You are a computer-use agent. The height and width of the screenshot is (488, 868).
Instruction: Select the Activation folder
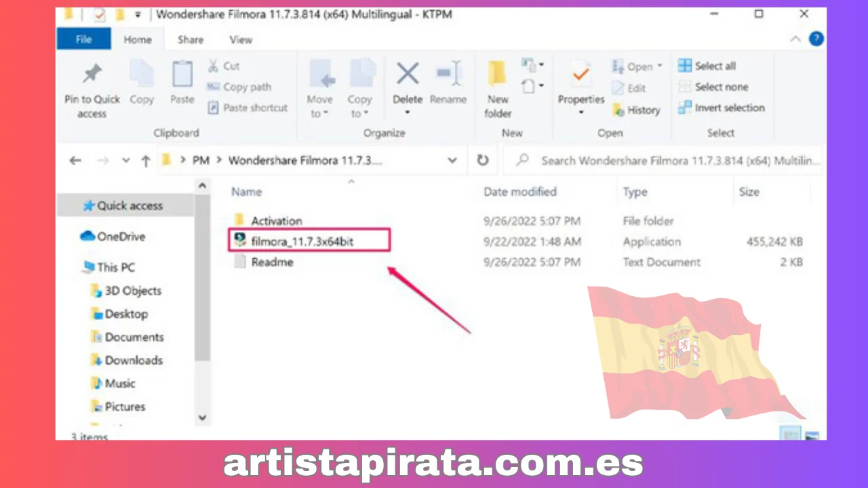click(268, 220)
